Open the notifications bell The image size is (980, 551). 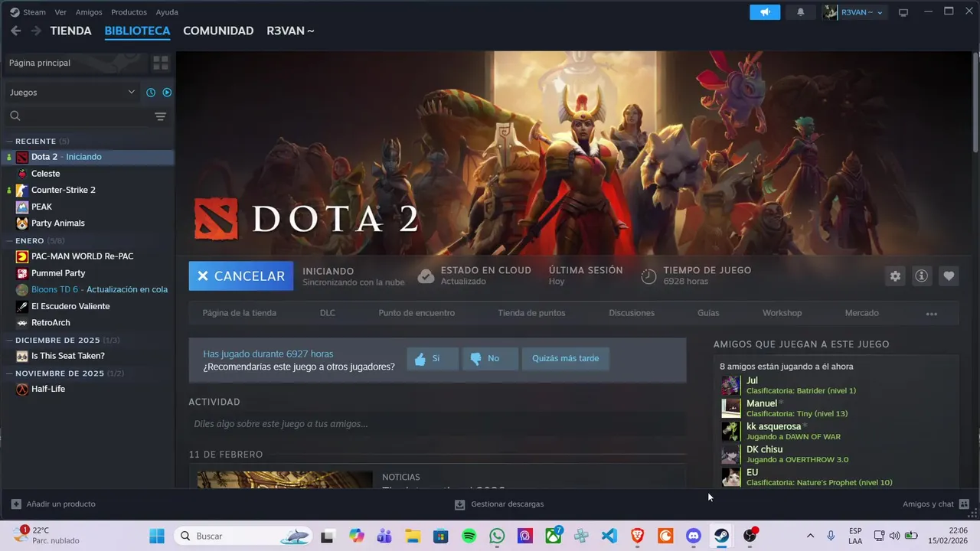point(801,12)
